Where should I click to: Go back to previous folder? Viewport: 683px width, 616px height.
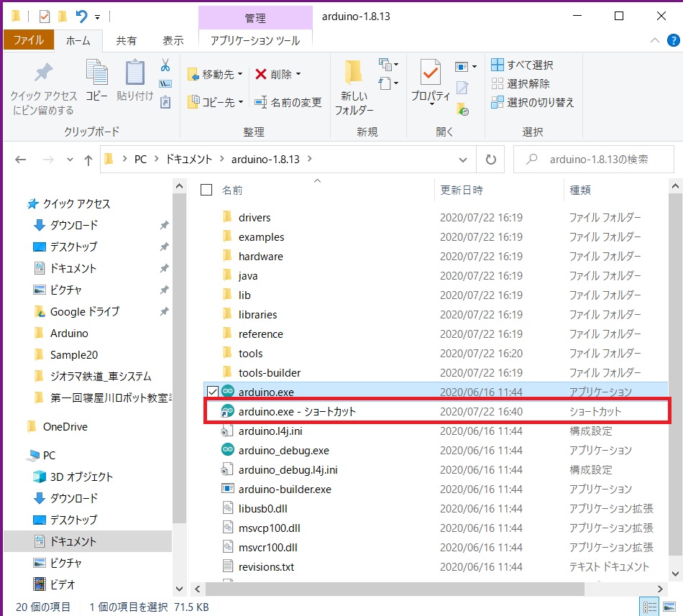click(x=20, y=160)
